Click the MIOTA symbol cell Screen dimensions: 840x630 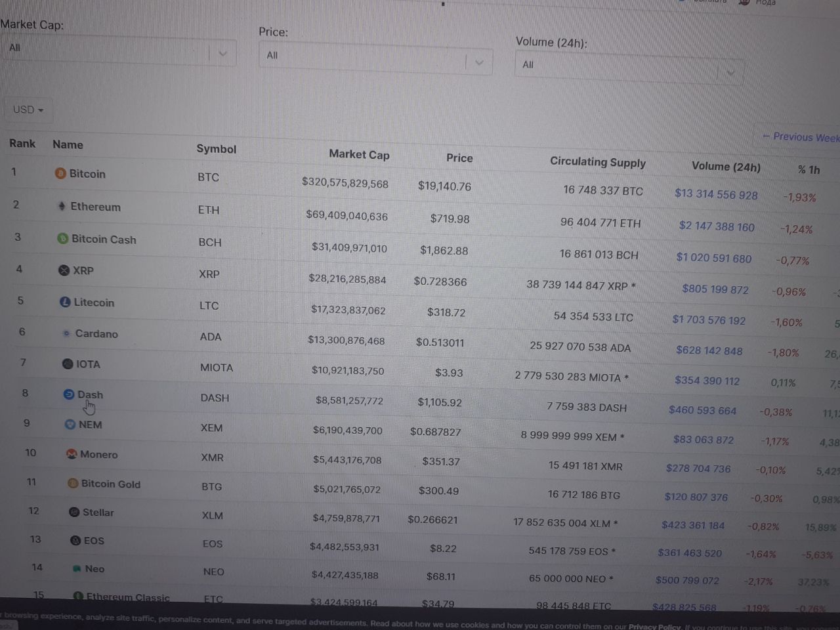(217, 367)
